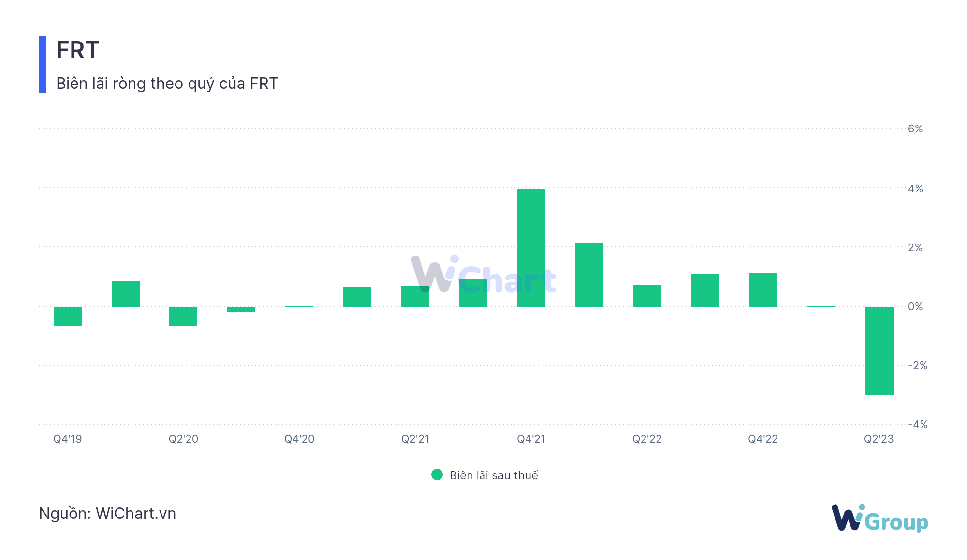Click the 6% axis label
Screen dimensions: 967x560
point(915,129)
